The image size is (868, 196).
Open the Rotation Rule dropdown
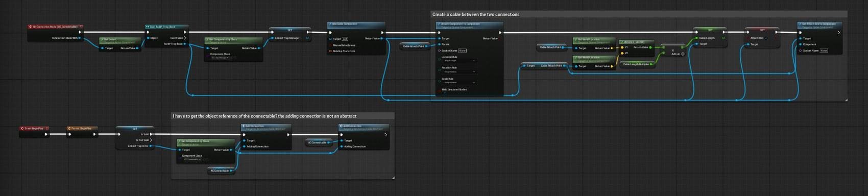(460, 71)
